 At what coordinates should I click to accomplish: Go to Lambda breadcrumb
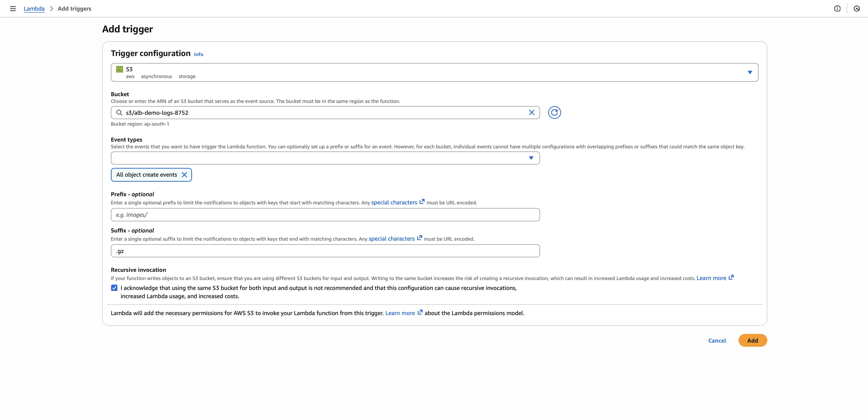click(x=34, y=9)
